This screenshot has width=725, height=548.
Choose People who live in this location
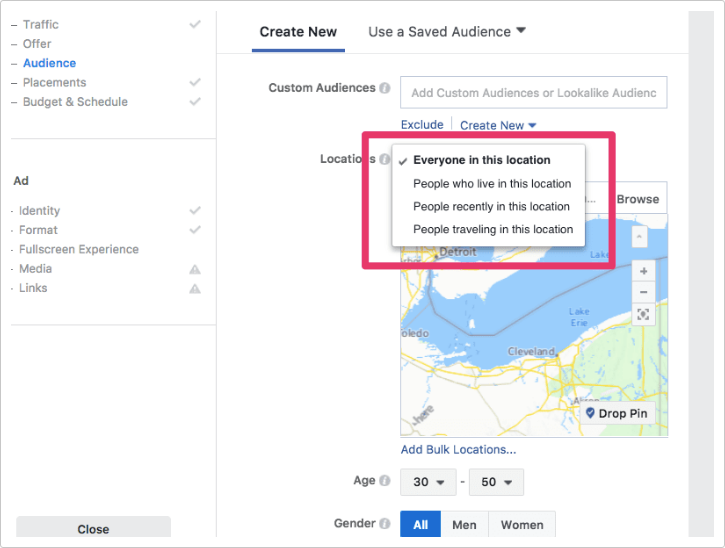tap(492, 184)
